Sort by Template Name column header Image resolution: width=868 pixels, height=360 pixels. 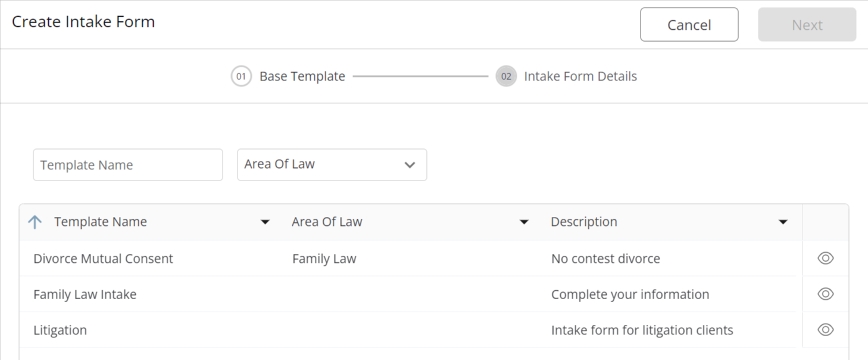coord(100,222)
